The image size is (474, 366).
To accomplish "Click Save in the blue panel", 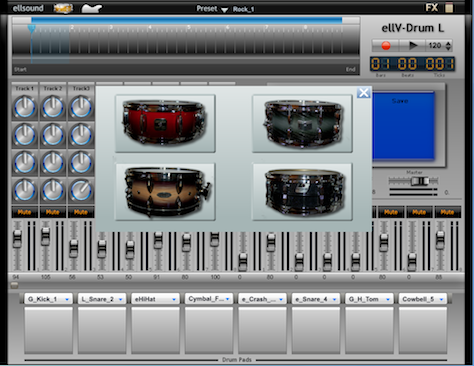I will [x=400, y=101].
